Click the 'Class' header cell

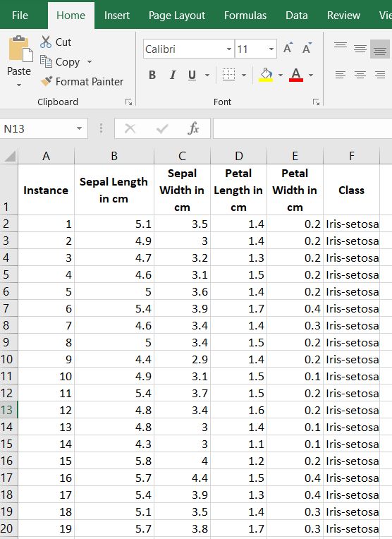click(351, 190)
